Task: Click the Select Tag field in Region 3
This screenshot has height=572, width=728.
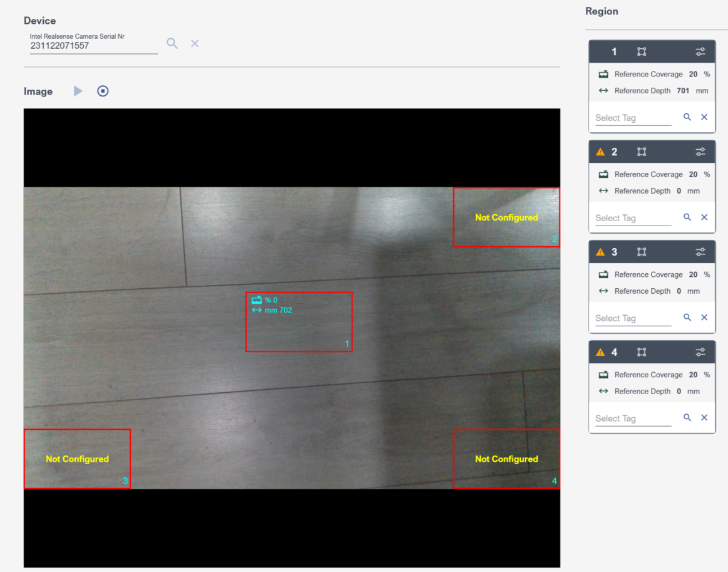Action: pos(633,318)
